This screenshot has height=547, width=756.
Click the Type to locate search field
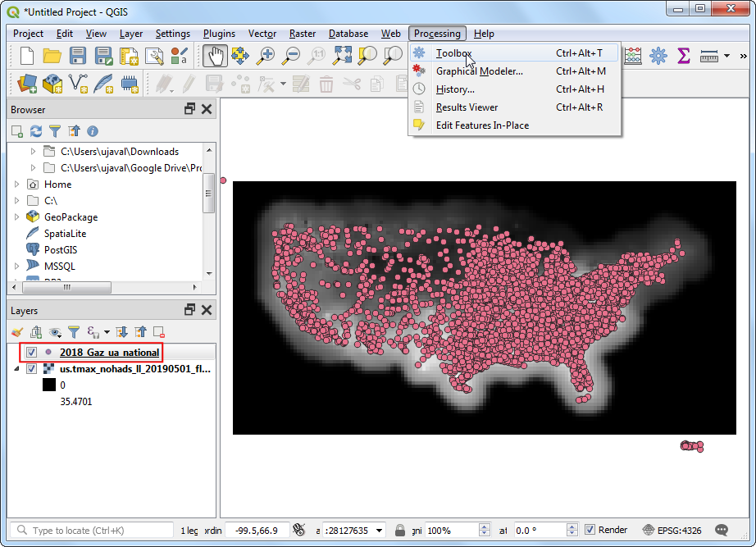[98, 531]
